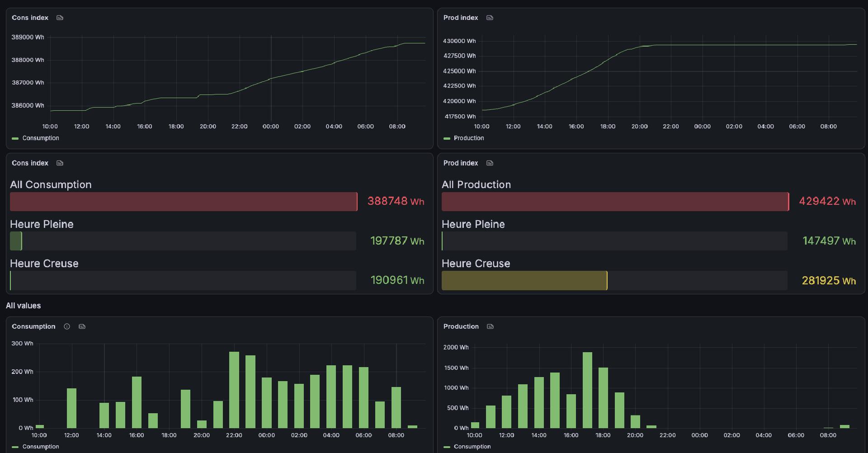Click the green legend color marker under the Production bar chart
This screenshot has height=453, width=868.
tap(447, 447)
